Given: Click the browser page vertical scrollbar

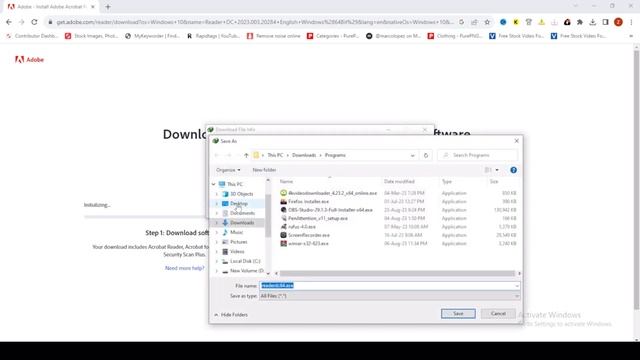Looking at the screenshot, I should pos(636,180).
